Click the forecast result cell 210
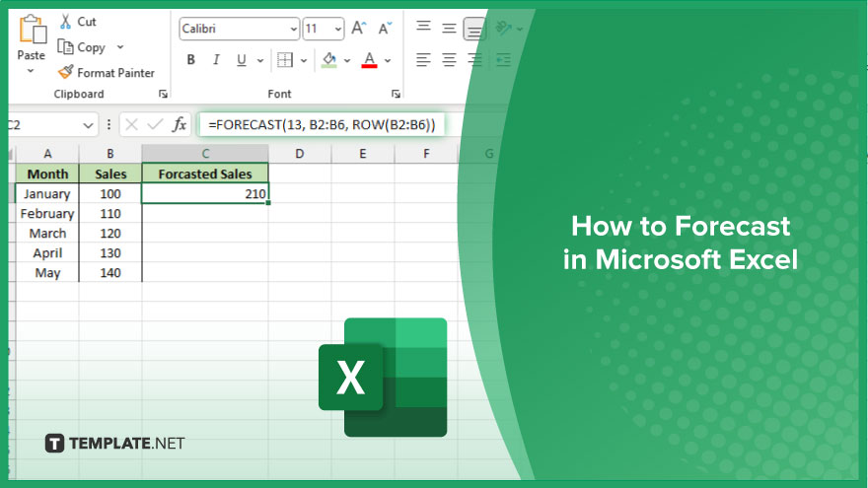The width and height of the screenshot is (868, 488). [x=205, y=193]
